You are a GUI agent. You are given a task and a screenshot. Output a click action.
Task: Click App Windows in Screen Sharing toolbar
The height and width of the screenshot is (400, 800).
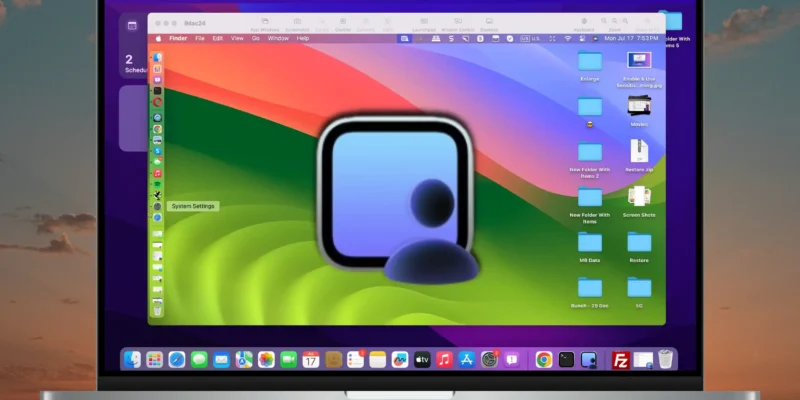tap(265, 24)
